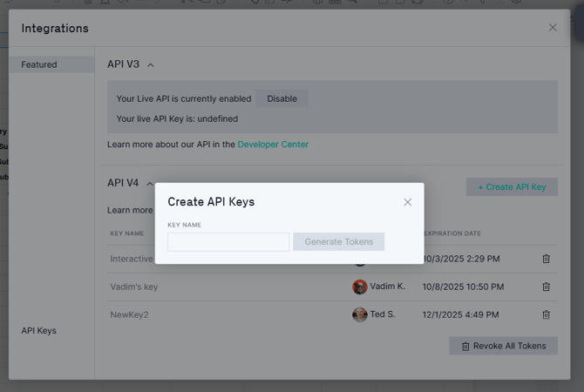Click the Key Name column header
Viewport: 584px width, 392px height.
(127, 233)
